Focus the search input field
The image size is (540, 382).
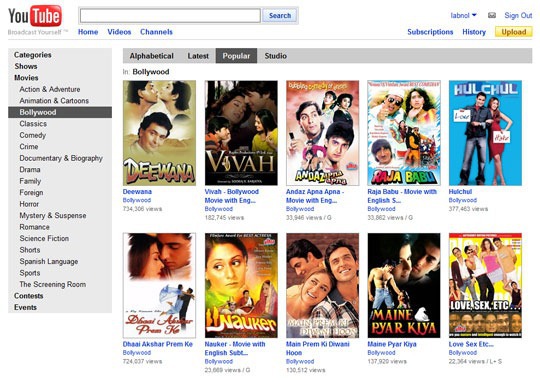coord(170,16)
